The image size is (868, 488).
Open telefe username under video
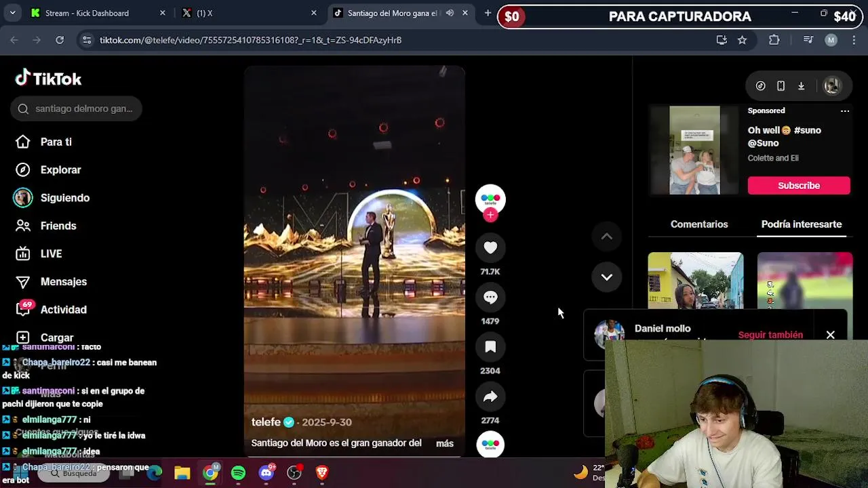tap(266, 422)
